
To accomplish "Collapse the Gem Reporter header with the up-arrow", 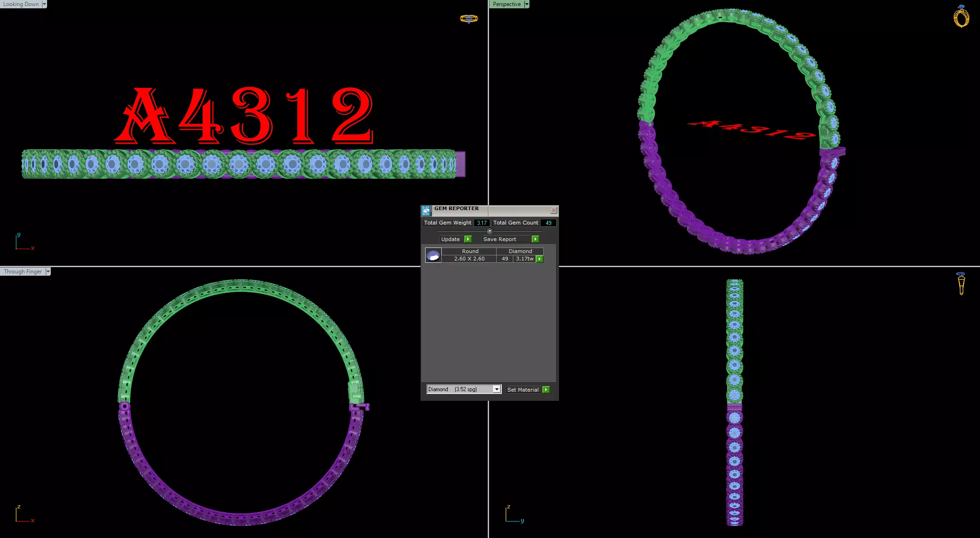I will (x=490, y=231).
